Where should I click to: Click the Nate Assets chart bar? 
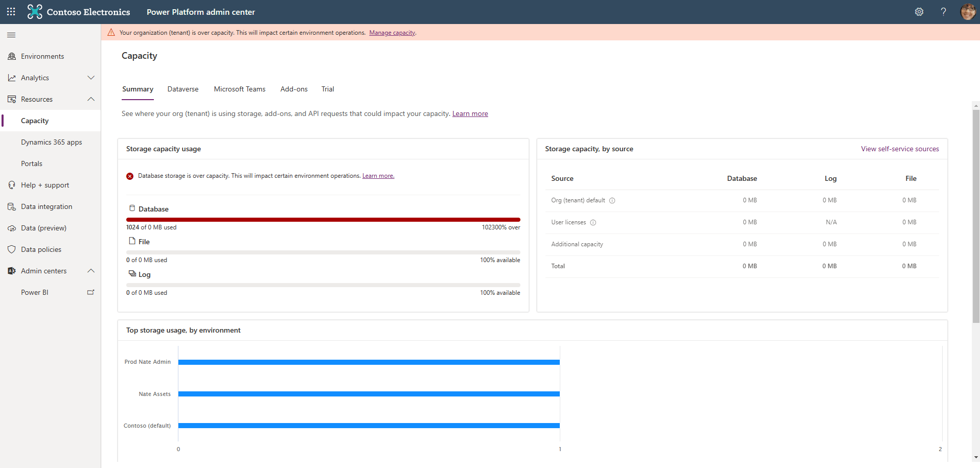coord(369,393)
